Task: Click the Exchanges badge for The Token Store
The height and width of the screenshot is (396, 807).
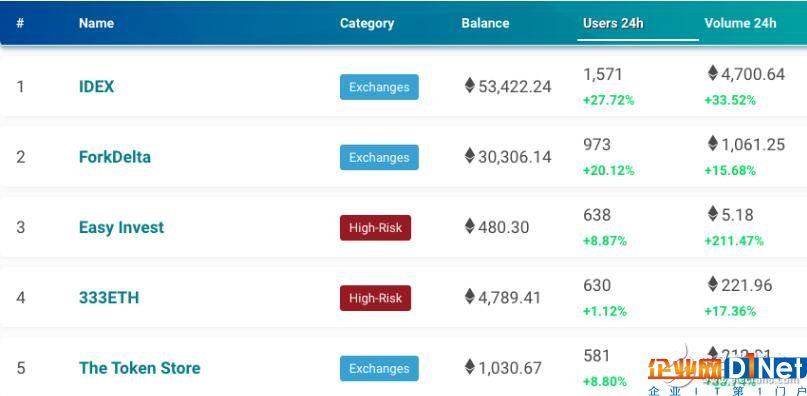Action: click(x=379, y=369)
